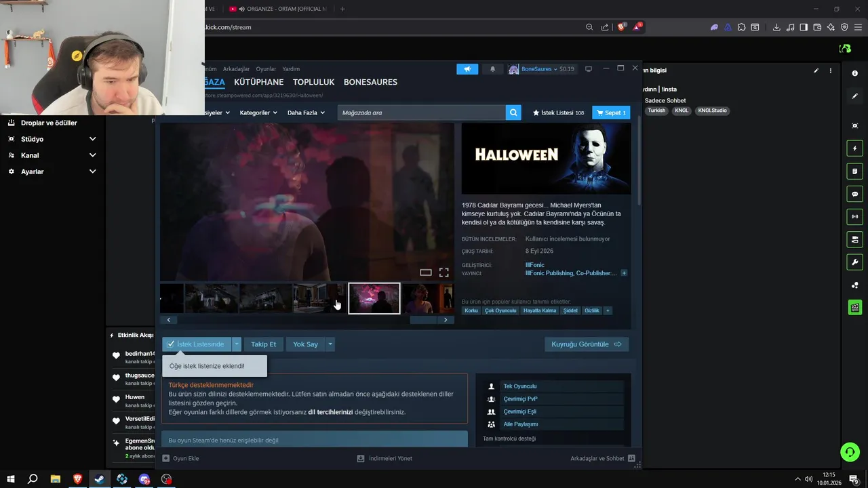Click Kuyruğu Görüntüle button
This screenshot has width=868, height=488.
[587, 344]
